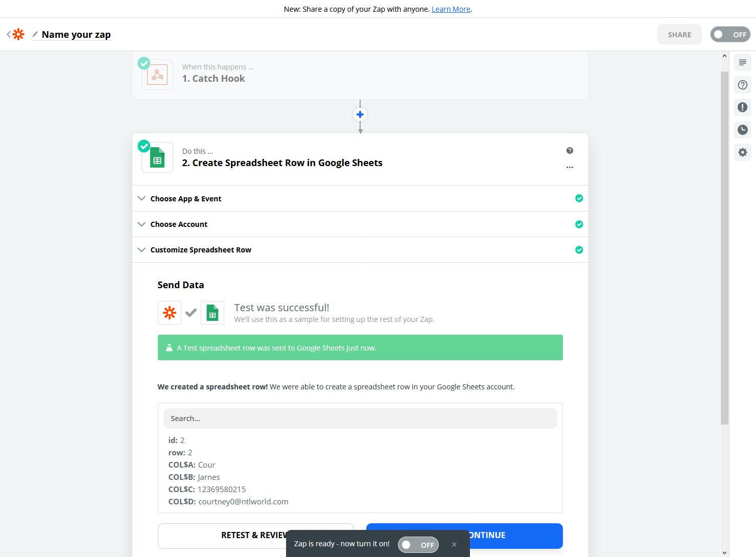
Task: Dismiss the Zap is ready popup
Action: tap(454, 544)
